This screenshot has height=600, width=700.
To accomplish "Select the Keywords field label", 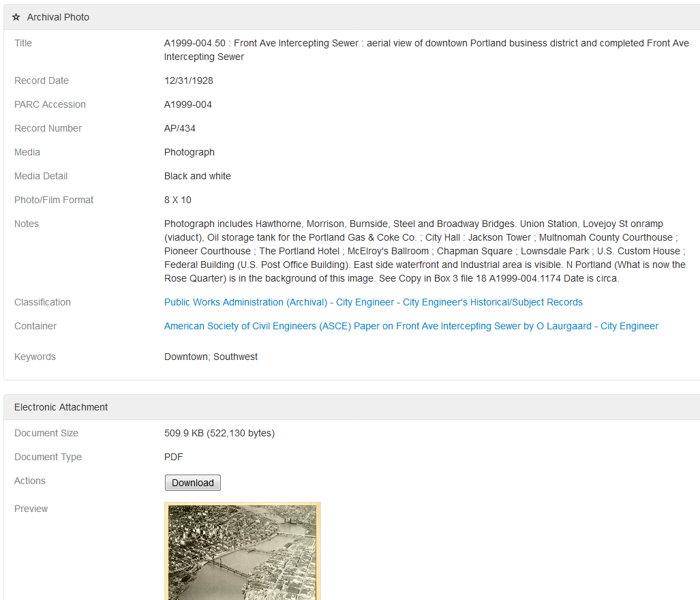I will point(35,357).
